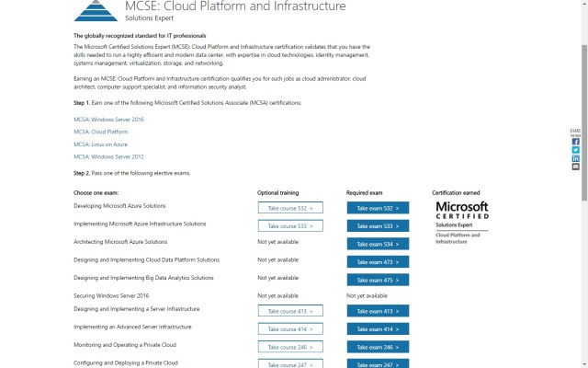The width and height of the screenshot is (588, 368).
Task: Share this page on LinkedIn
Action: 576,158
